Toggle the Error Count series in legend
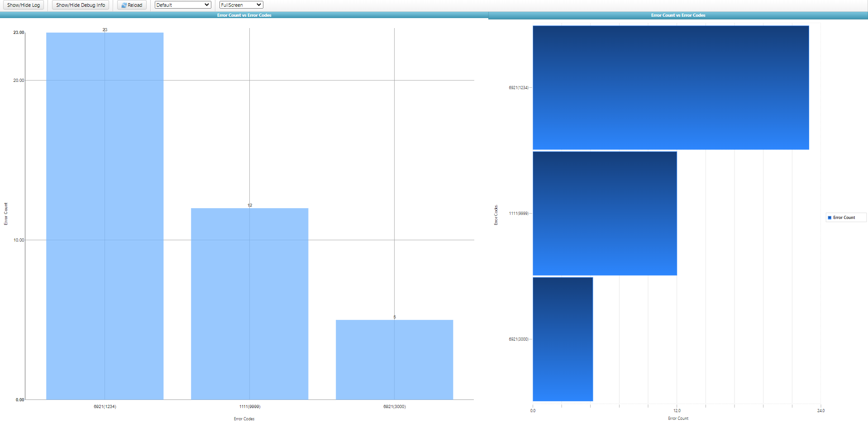This screenshot has height=423, width=868. [x=845, y=218]
